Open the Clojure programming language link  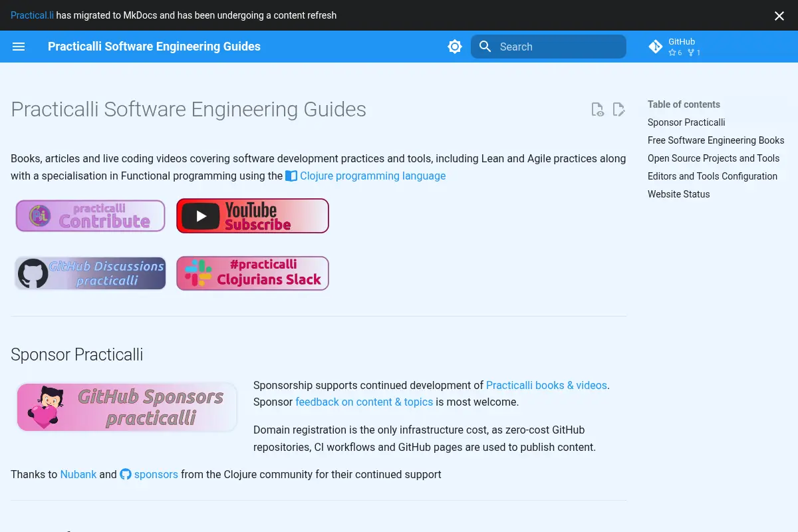pyautogui.click(x=372, y=176)
